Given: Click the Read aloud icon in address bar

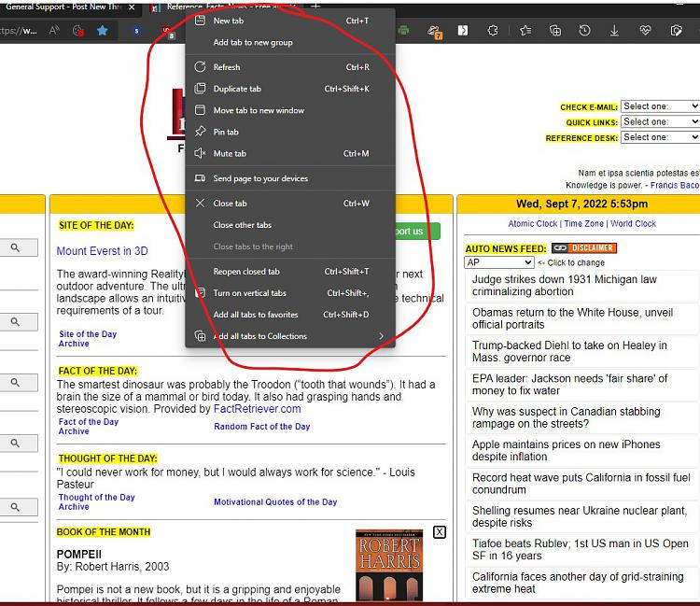Looking at the screenshot, I should click(54, 31).
